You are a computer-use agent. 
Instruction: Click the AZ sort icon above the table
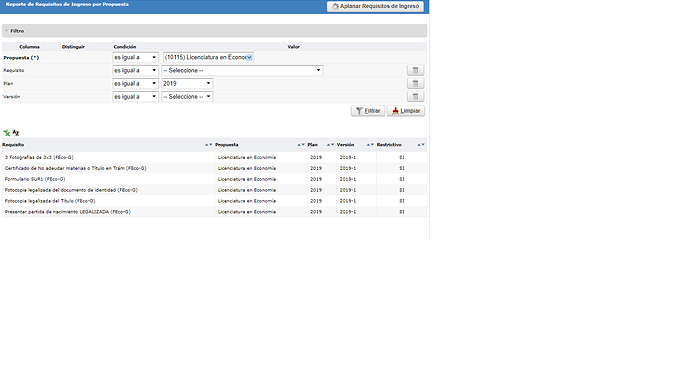tap(16, 132)
